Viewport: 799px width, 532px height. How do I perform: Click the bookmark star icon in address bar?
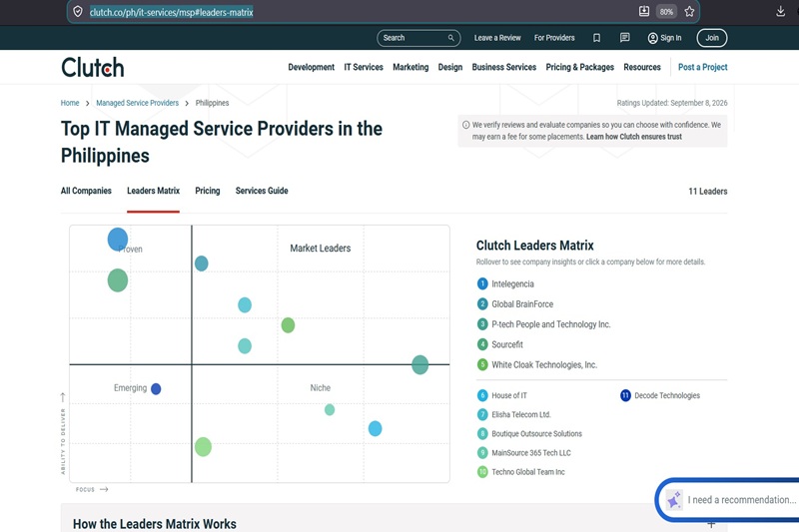[x=689, y=12]
